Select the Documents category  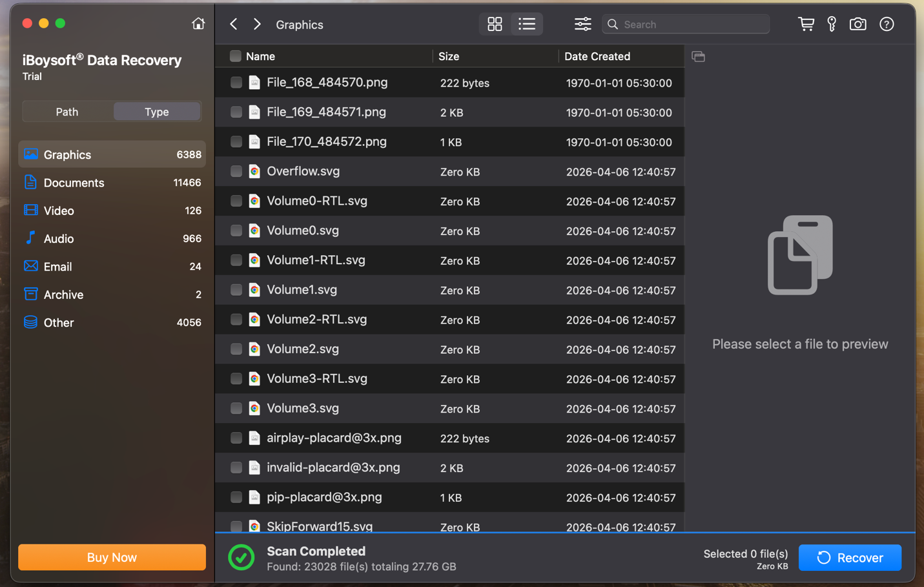pos(112,183)
